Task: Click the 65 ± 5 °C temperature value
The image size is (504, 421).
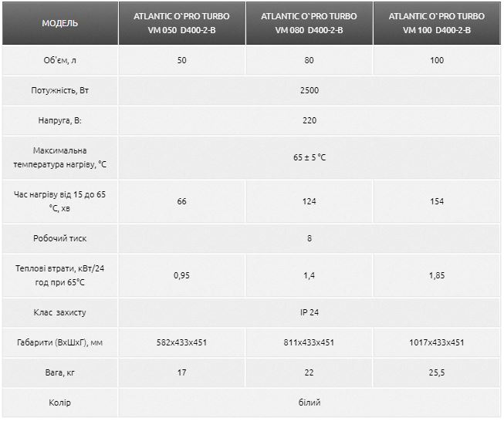Action: point(309,157)
